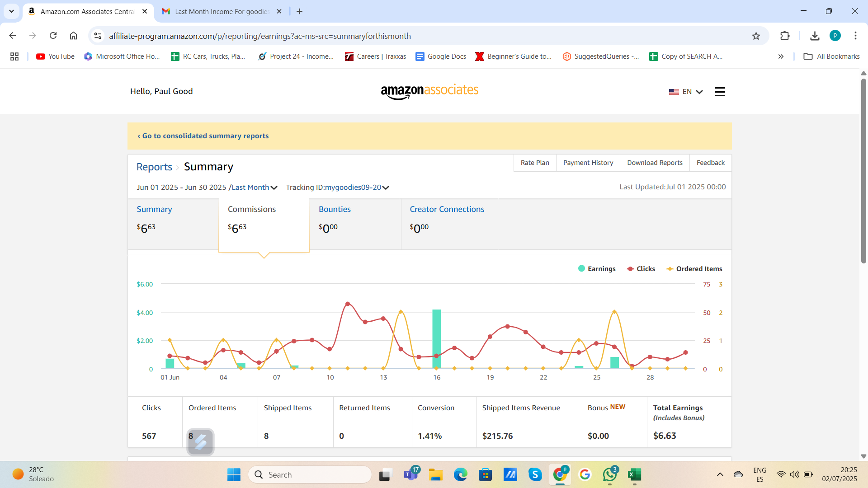Open the Extensions puzzle icon
The image size is (868, 488).
[785, 36]
